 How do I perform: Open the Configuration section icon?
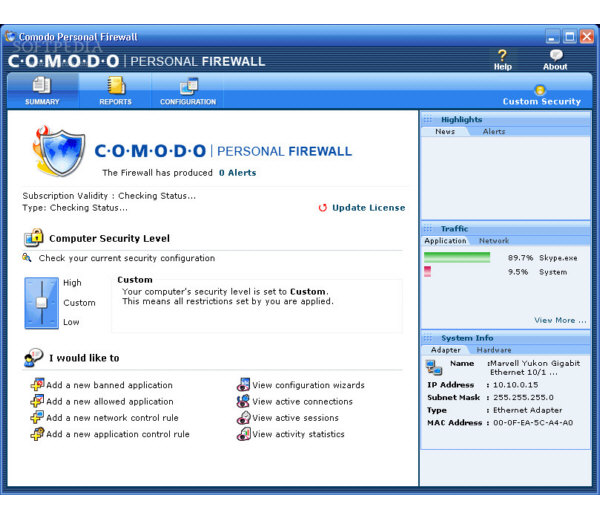coord(188,86)
